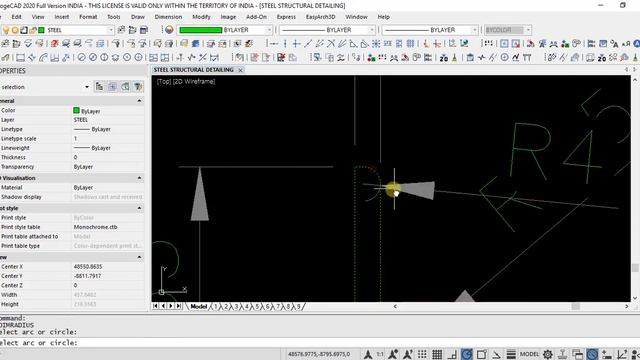
Task: Go to first layout using the tab navigation arrow
Action: [156, 306]
